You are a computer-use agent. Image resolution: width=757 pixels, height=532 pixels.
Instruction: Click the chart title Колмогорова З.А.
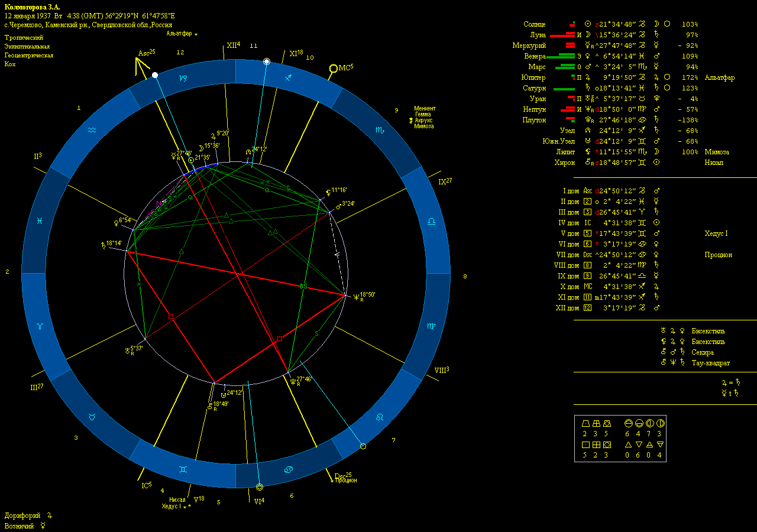[x=32, y=7]
